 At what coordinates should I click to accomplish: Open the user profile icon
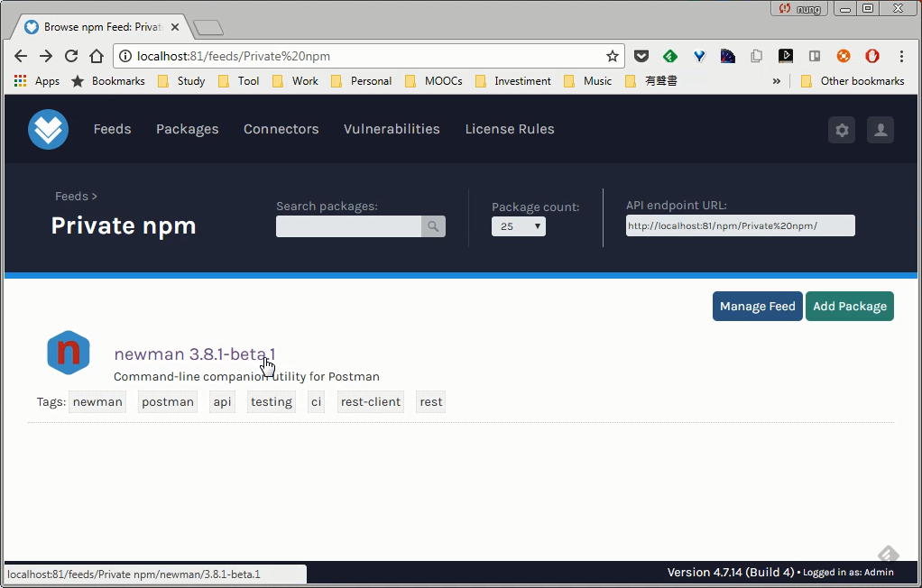(881, 130)
